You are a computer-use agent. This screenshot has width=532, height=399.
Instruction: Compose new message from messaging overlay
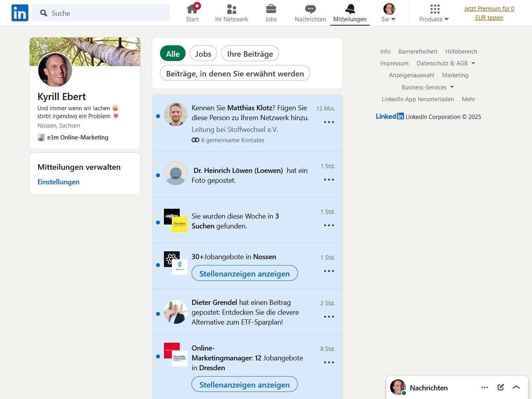tap(500, 388)
